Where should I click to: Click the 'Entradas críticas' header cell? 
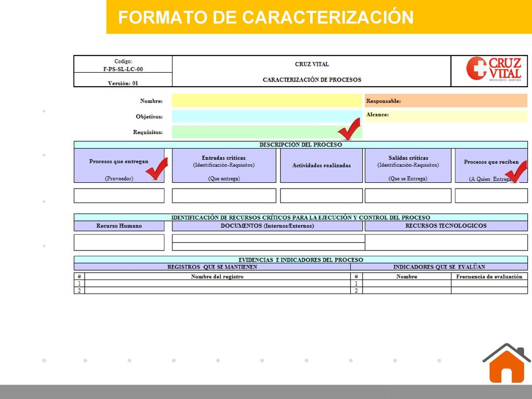click(x=224, y=166)
